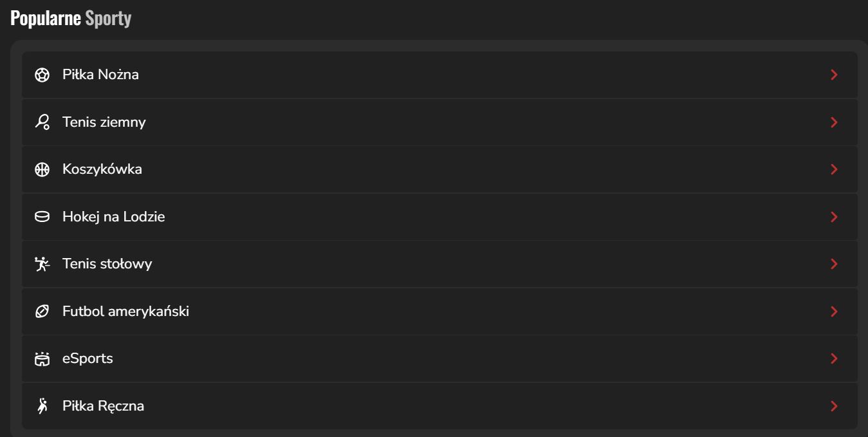The image size is (868, 437).
Task: Click the table tennis player icon
Action: click(x=42, y=264)
